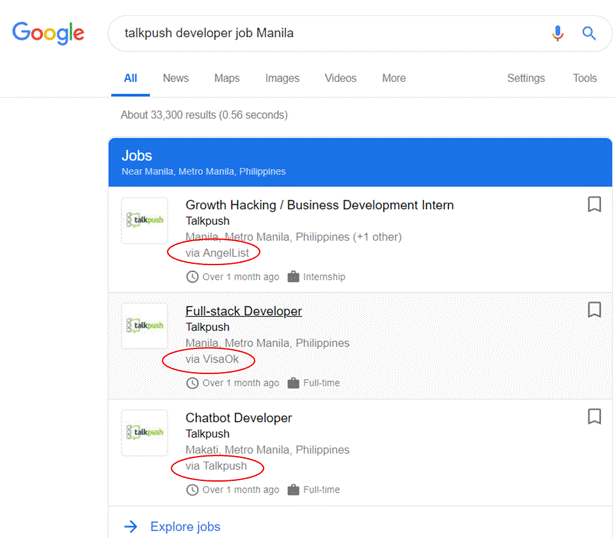This screenshot has width=616, height=538.
Task: Open the Chatbot Developer job listing
Action: coord(238,418)
